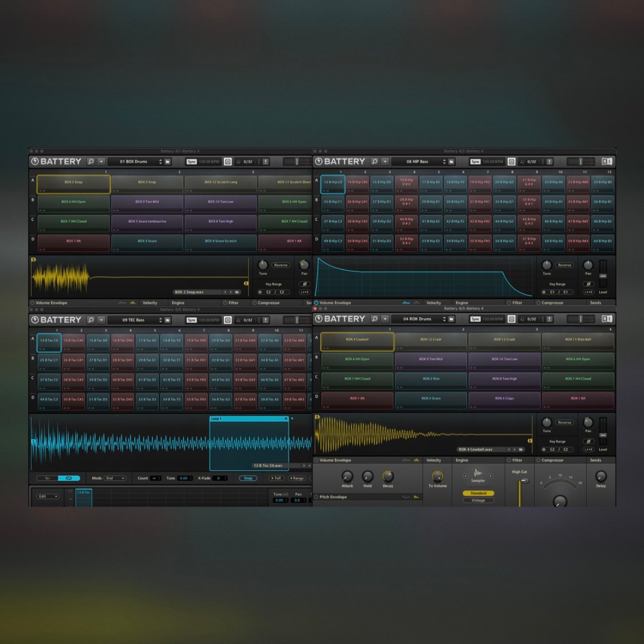Image resolution: width=644 pixels, height=644 pixels.
Task: Toggle Sync in the HIP Bass window
Action: pyautogui.click(x=475, y=162)
